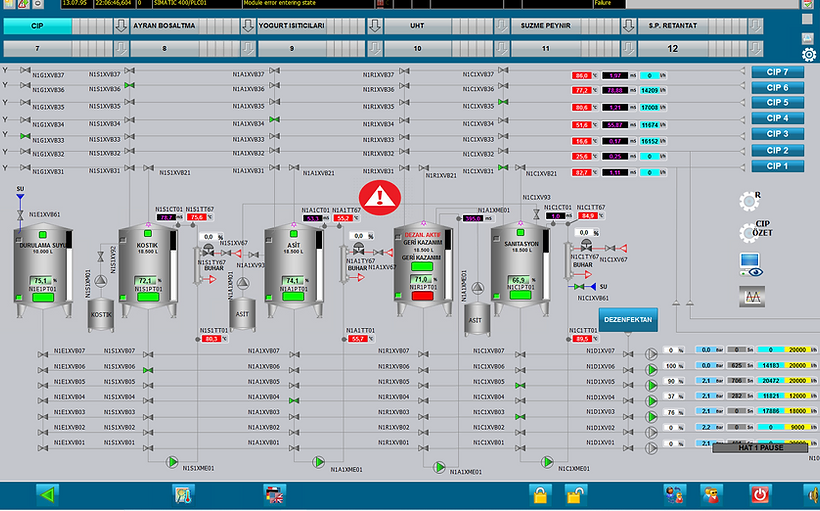Select control valve N1C1TY67
Viewport: 820px width, 511px height.
(x=586, y=245)
